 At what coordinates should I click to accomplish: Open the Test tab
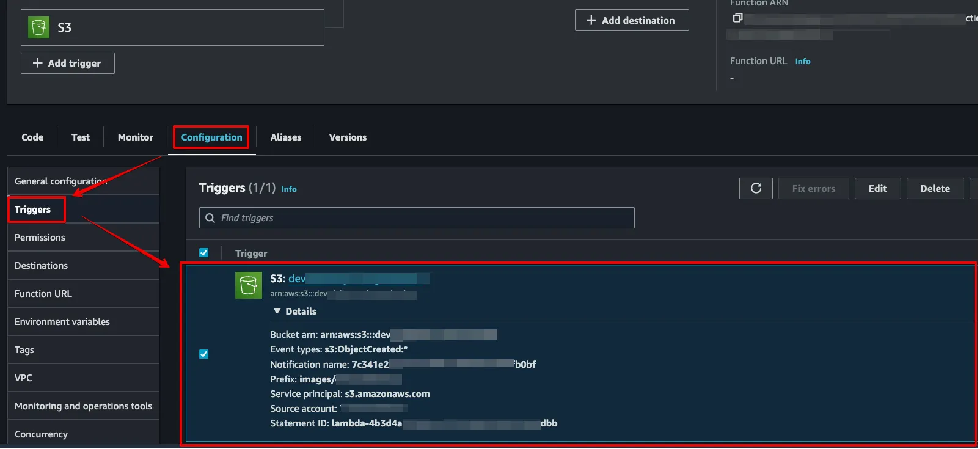coord(81,137)
